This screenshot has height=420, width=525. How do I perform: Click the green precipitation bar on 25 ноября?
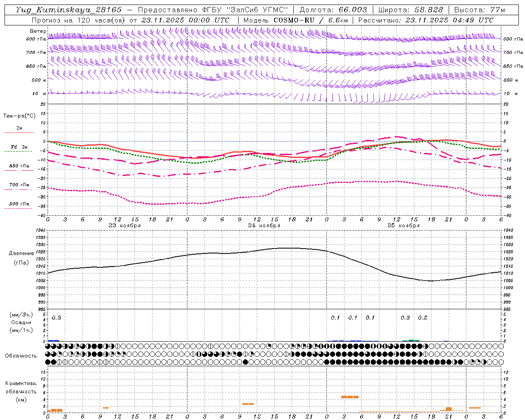(x=411, y=340)
